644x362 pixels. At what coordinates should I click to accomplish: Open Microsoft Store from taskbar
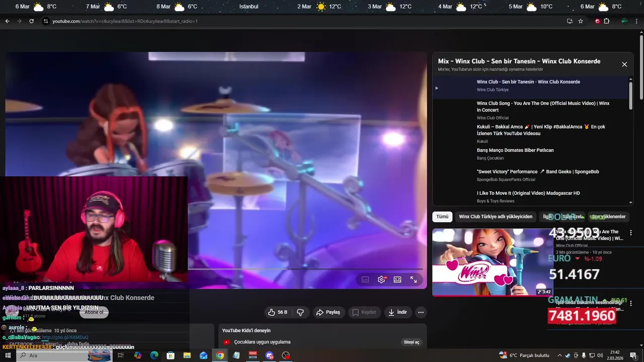(171, 355)
